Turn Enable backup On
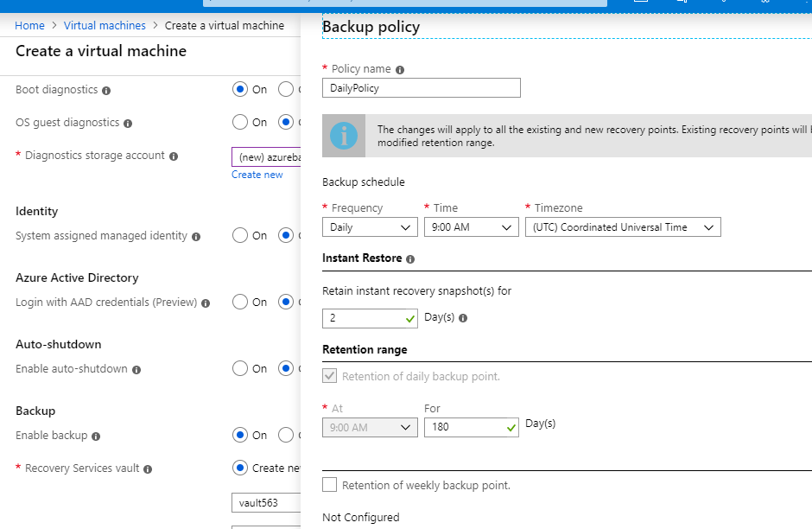812x529 pixels. [240, 435]
